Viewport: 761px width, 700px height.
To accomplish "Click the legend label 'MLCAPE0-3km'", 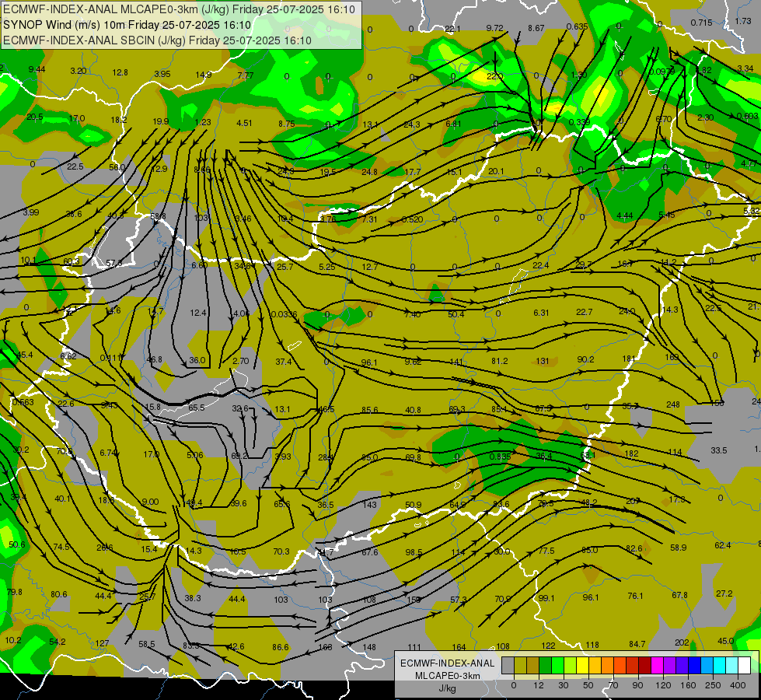I will tap(448, 676).
